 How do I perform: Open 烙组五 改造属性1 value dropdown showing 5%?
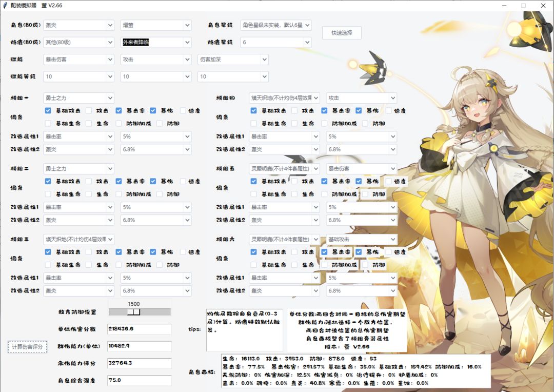pyautogui.click(x=362, y=207)
